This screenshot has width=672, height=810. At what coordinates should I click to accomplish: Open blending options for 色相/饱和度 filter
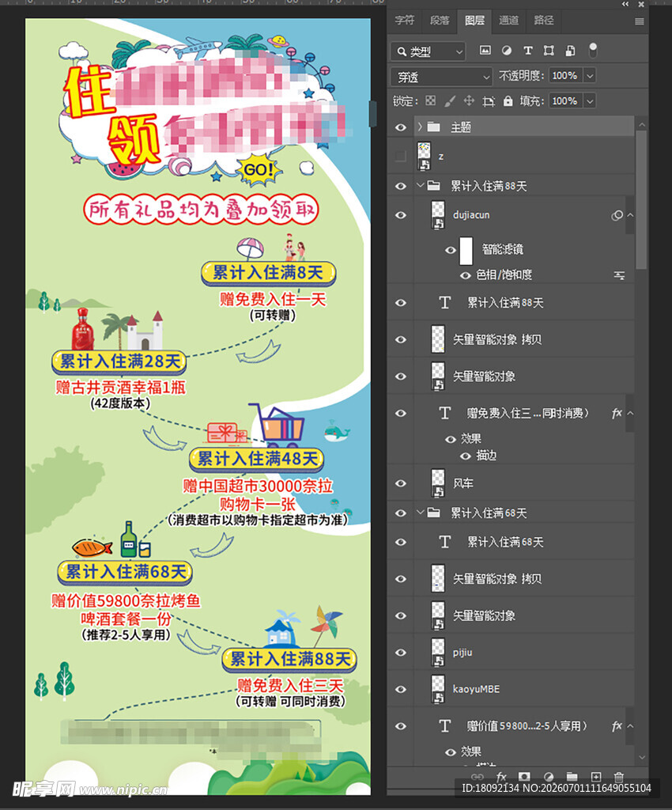619,275
